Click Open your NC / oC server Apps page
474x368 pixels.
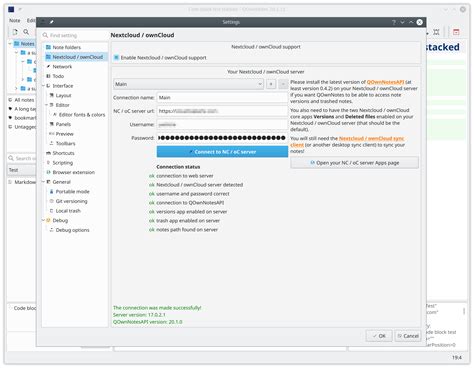(x=354, y=163)
